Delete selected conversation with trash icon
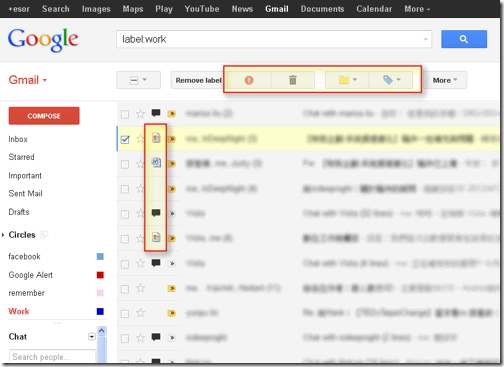This screenshot has width=504, height=367. pos(293,80)
